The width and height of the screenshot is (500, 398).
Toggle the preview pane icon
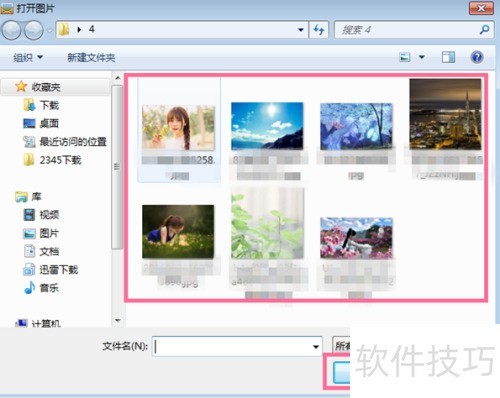(448, 57)
